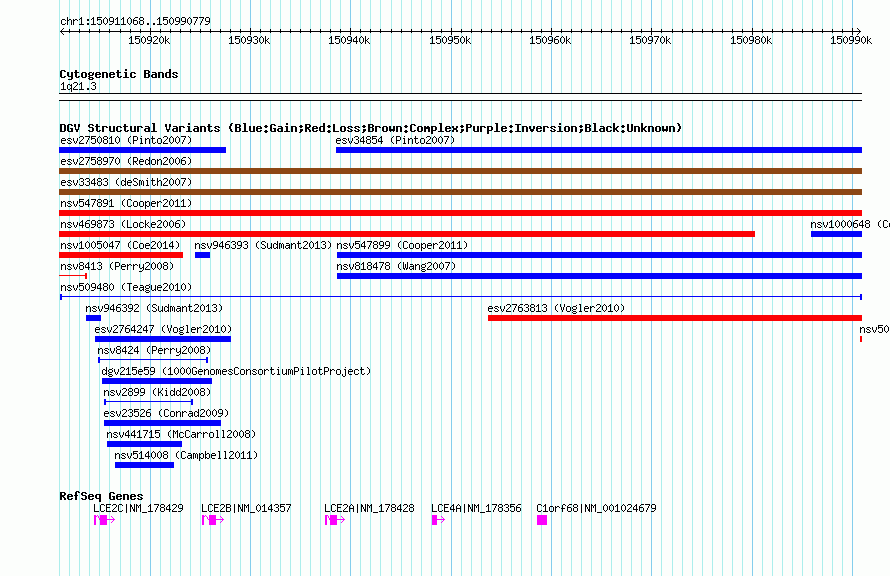Click the 1q21.3 band label
The width and height of the screenshot is (890, 576).
[x=78, y=86]
